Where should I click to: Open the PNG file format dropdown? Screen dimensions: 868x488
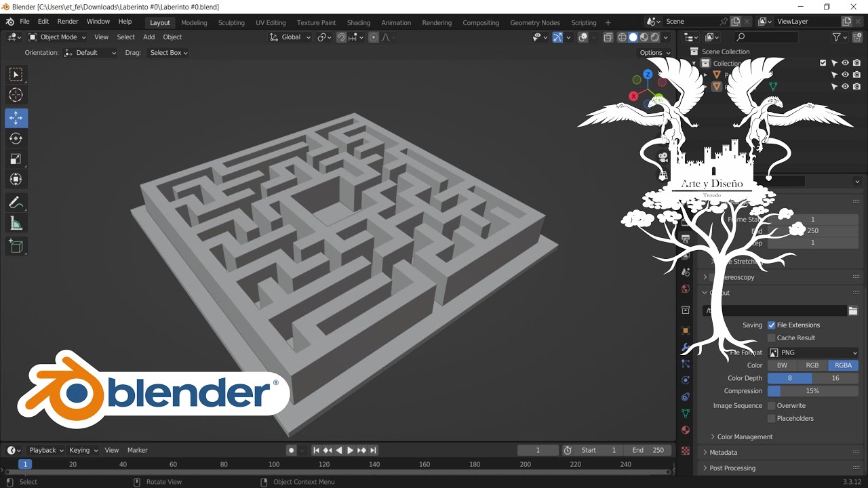click(x=813, y=352)
